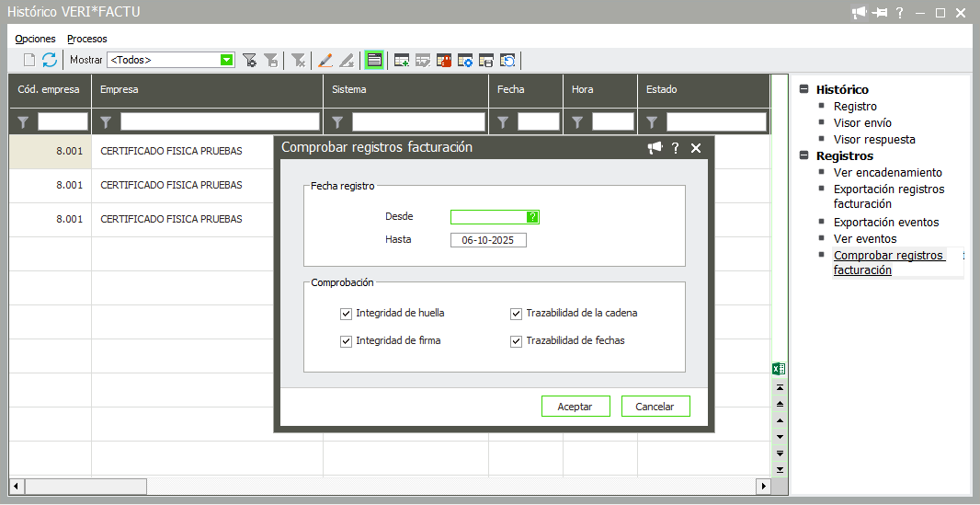Screen dimensions: 980x505
Task: Click the help question mark in dialog title
Action: click(675, 148)
